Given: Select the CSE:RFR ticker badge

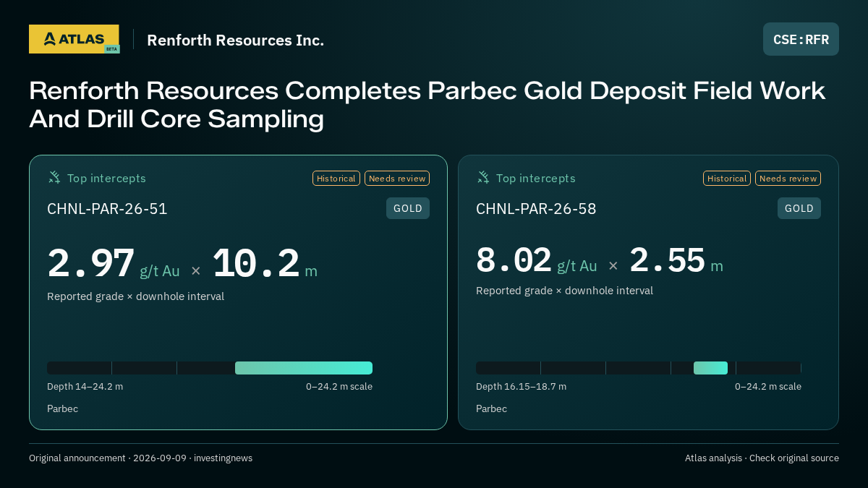Looking at the screenshot, I should (801, 39).
